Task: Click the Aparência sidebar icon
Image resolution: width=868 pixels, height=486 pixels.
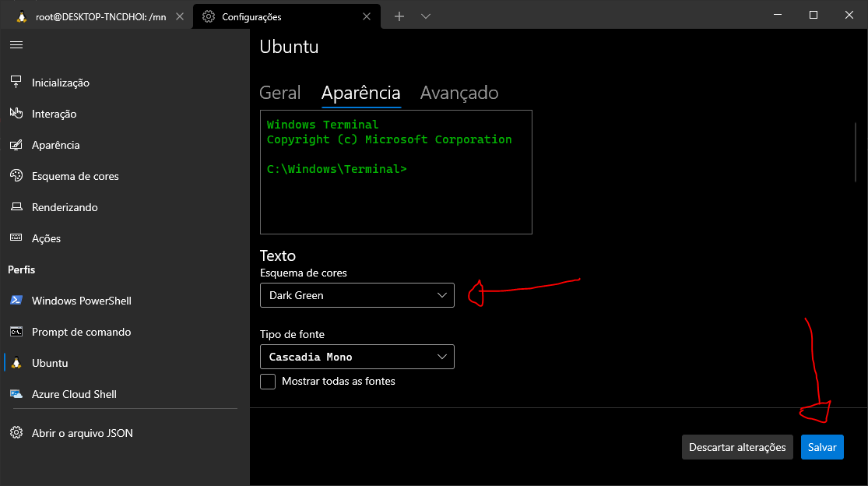Action: coord(16,145)
